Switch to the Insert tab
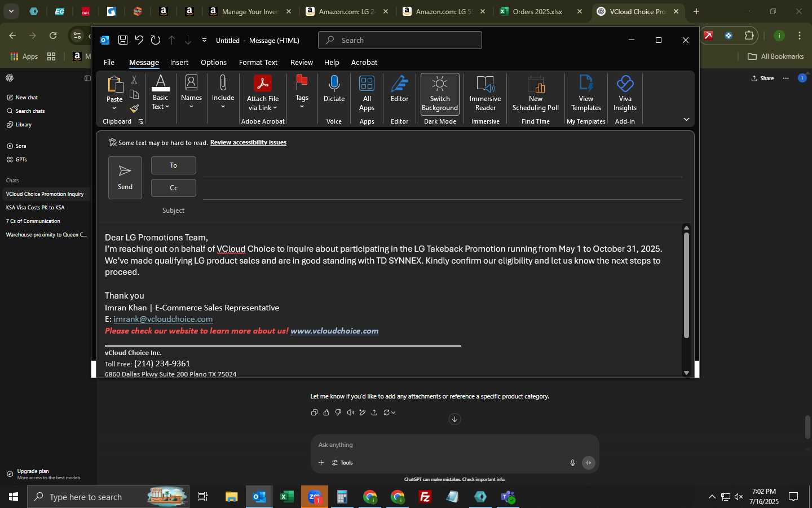Viewport: 812px width, 508px height. point(179,62)
